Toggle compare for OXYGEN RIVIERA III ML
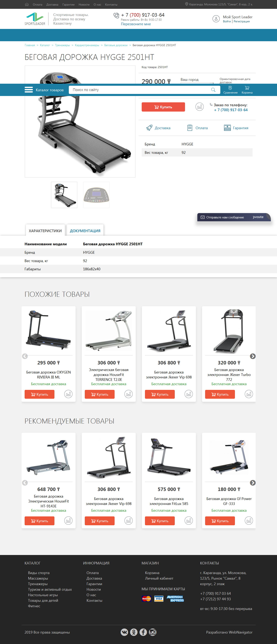This screenshot has height=644, width=277. click(x=68, y=394)
